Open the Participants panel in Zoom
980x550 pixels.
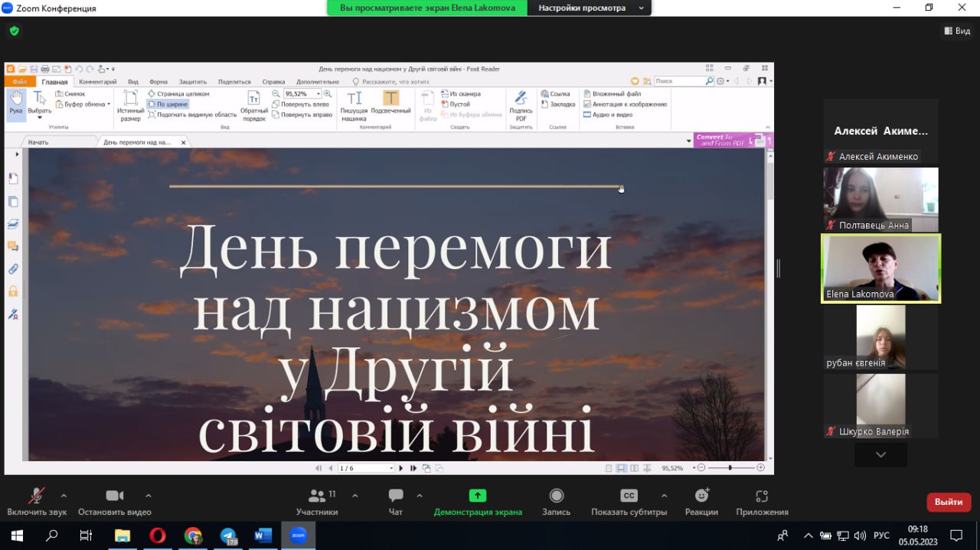pos(317,501)
